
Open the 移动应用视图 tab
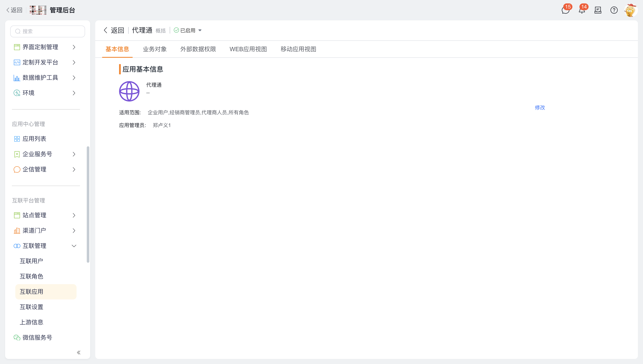point(298,49)
